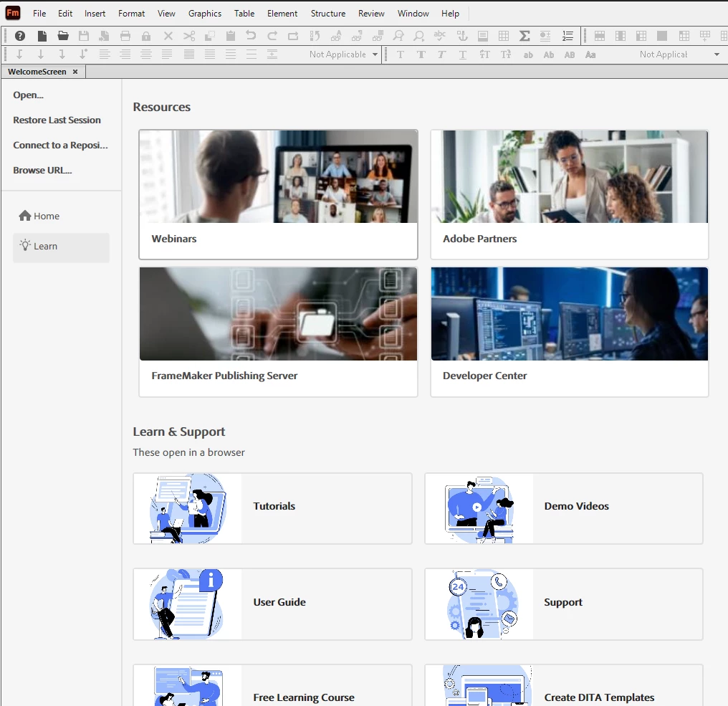This screenshot has height=706, width=728.
Task: Click the padlock icon in the toolbar
Action: (146, 36)
